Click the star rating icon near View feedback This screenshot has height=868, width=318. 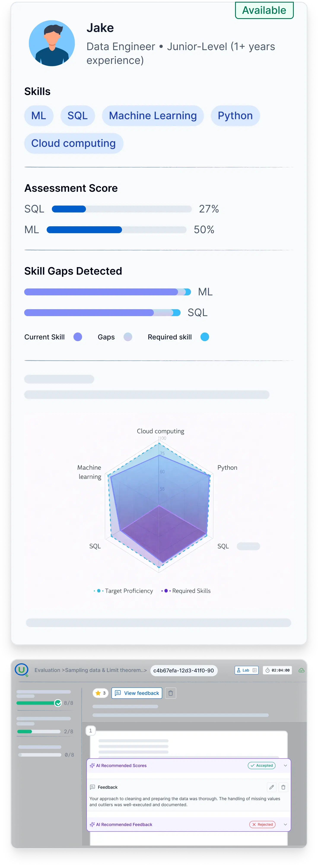98,693
